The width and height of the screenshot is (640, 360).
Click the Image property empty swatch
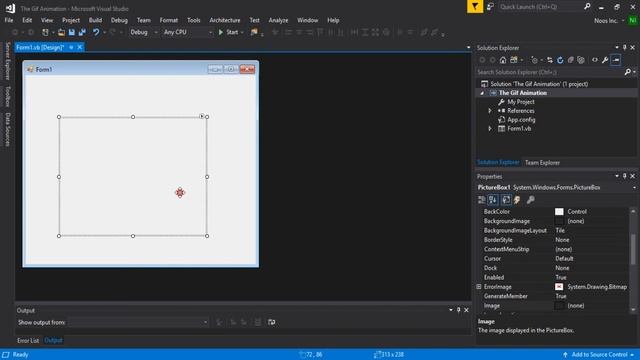tap(559, 306)
